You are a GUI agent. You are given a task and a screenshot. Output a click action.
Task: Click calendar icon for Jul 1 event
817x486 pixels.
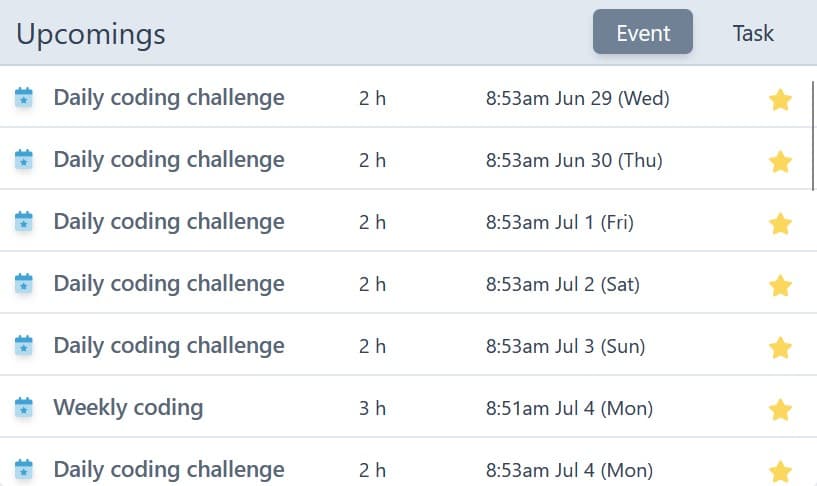pos(23,221)
